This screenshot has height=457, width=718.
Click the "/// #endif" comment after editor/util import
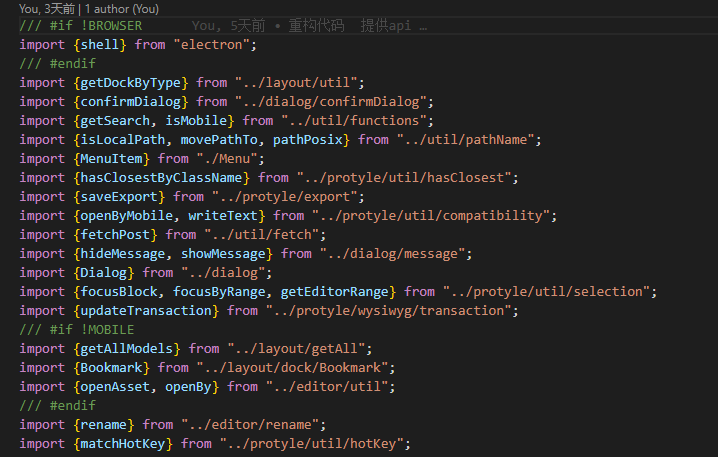pos(58,406)
